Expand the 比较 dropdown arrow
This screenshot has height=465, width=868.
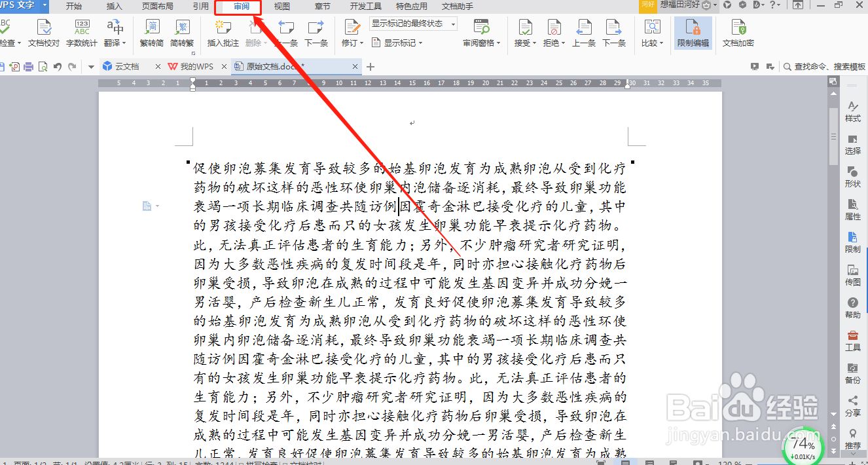point(662,43)
